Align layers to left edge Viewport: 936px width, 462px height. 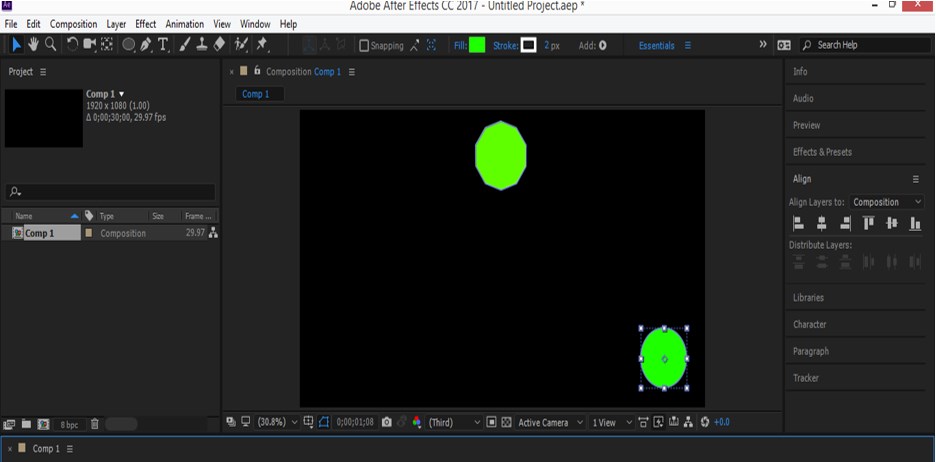point(799,224)
